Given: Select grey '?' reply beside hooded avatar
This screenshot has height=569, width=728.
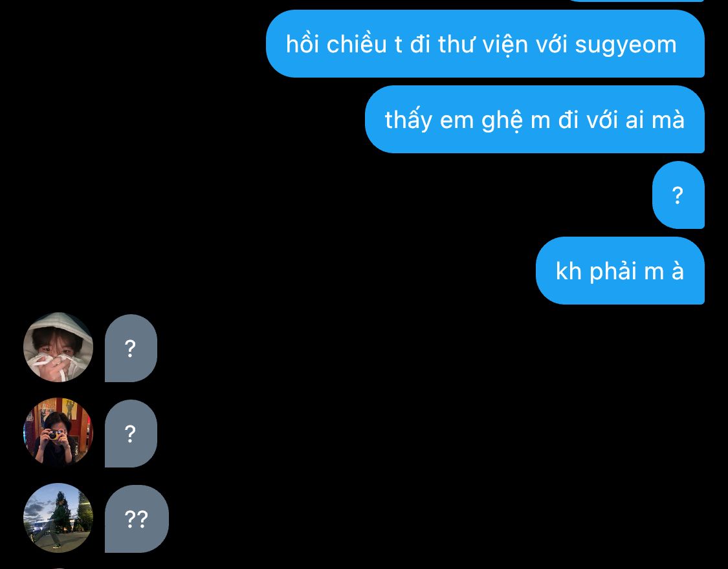Looking at the screenshot, I should (x=131, y=349).
